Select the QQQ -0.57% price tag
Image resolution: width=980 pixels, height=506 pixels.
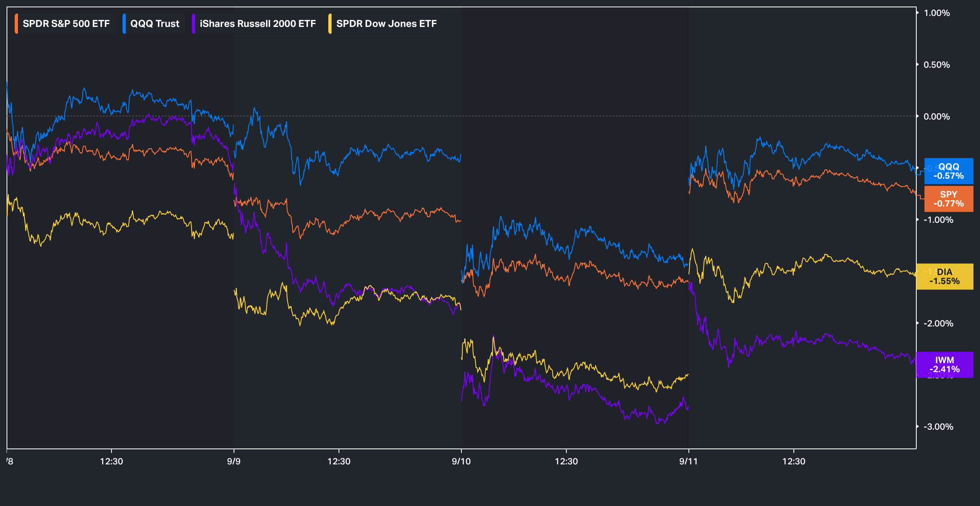(x=949, y=171)
